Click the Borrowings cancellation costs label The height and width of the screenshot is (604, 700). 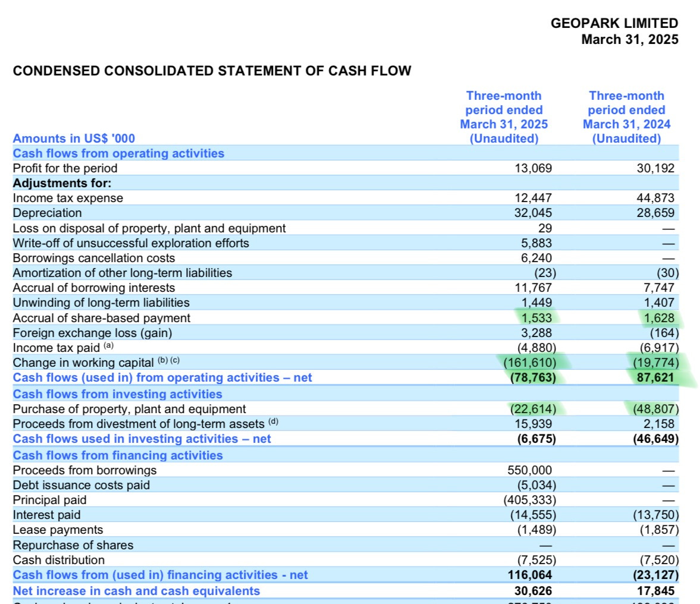click(94, 258)
